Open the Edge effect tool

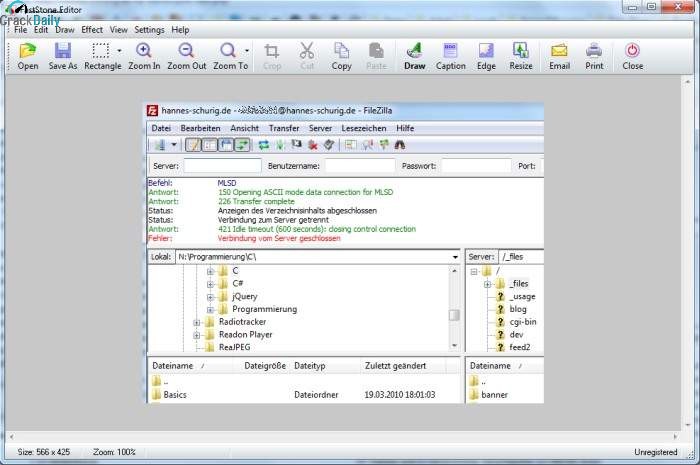486,56
